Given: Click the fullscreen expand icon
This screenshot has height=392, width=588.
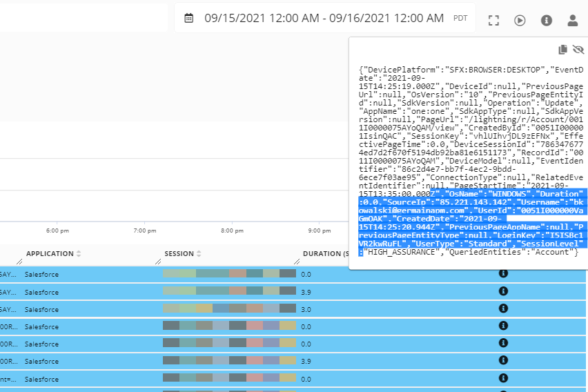Looking at the screenshot, I should pos(493,20).
